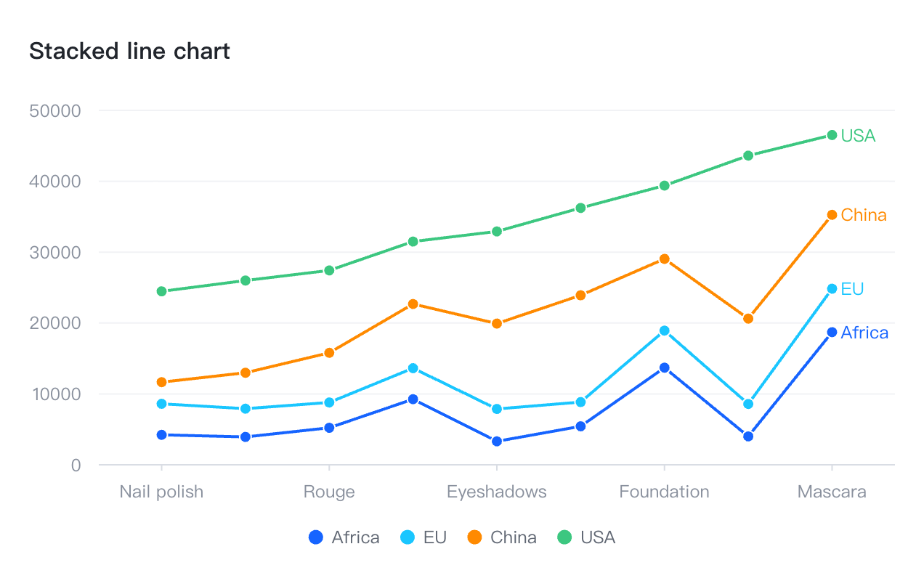Toggle the Africa legend marker

316,537
